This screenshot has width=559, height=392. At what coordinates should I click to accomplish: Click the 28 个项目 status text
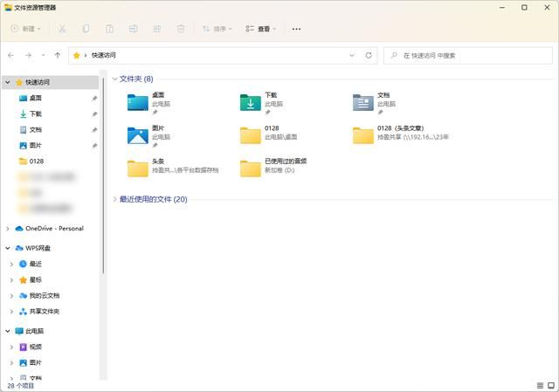20,386
